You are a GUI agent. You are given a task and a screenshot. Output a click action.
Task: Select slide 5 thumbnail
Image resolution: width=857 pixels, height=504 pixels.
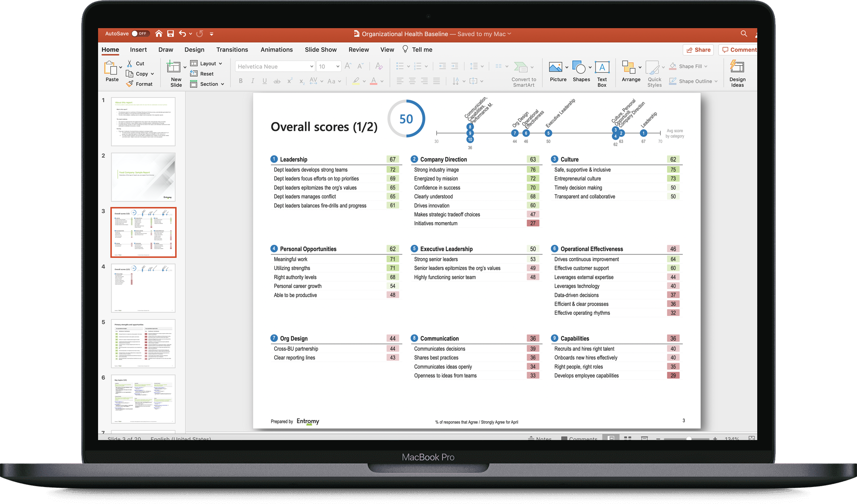[143, 343]
